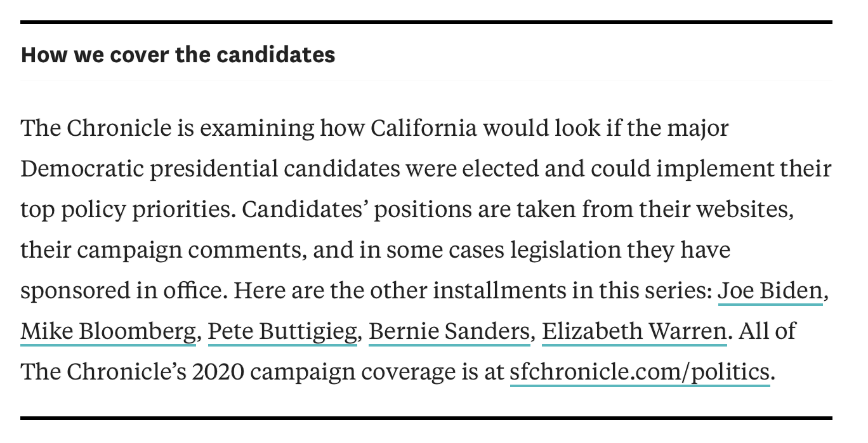The width and height of the screenshot is (868, 443).
Task: Click the thick black rule above the heading
Action: coord(426,22)
